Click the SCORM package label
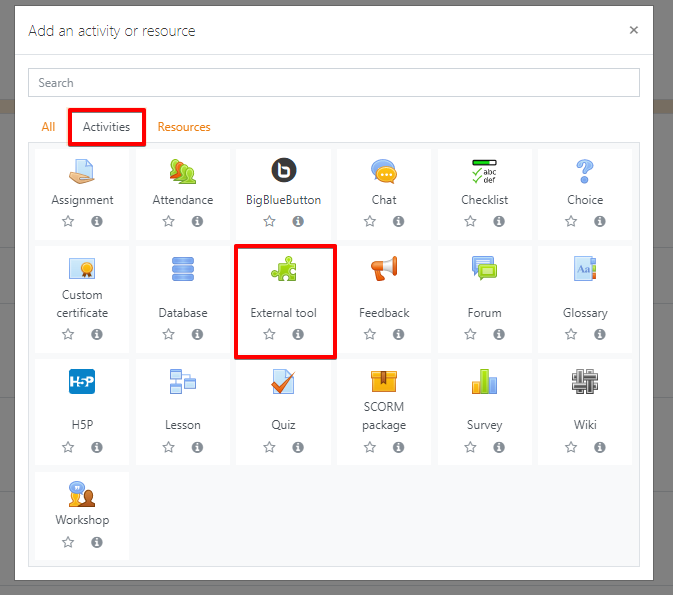 384,416
